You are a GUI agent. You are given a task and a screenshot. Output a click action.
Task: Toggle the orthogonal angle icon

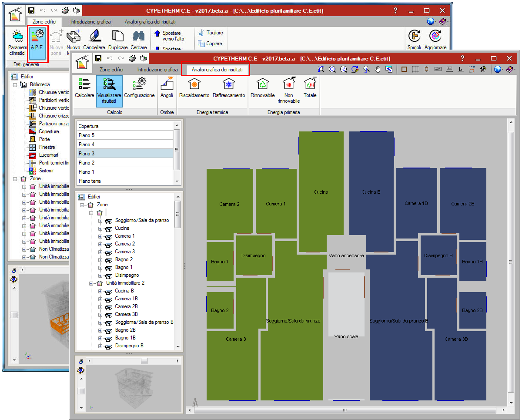pos(461,69)
